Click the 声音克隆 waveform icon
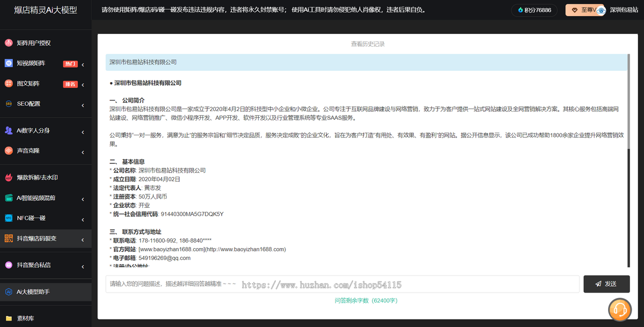644x327 pixels. 9,151
